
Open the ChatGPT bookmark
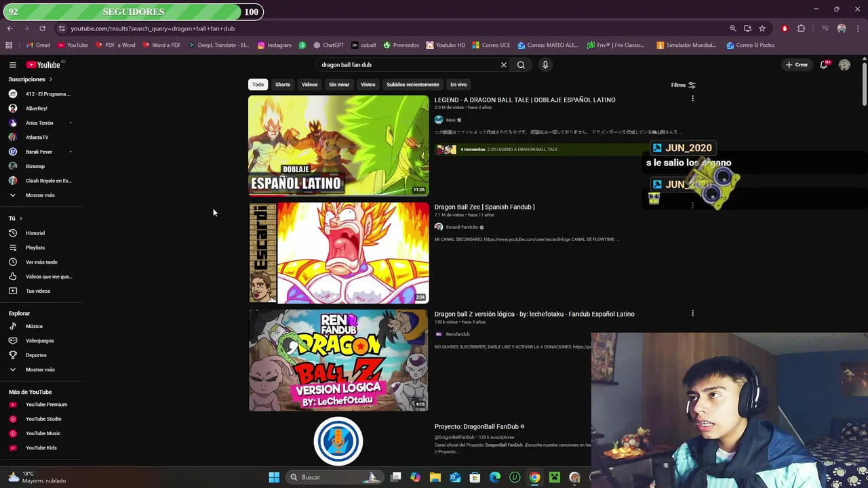[329, 45]
